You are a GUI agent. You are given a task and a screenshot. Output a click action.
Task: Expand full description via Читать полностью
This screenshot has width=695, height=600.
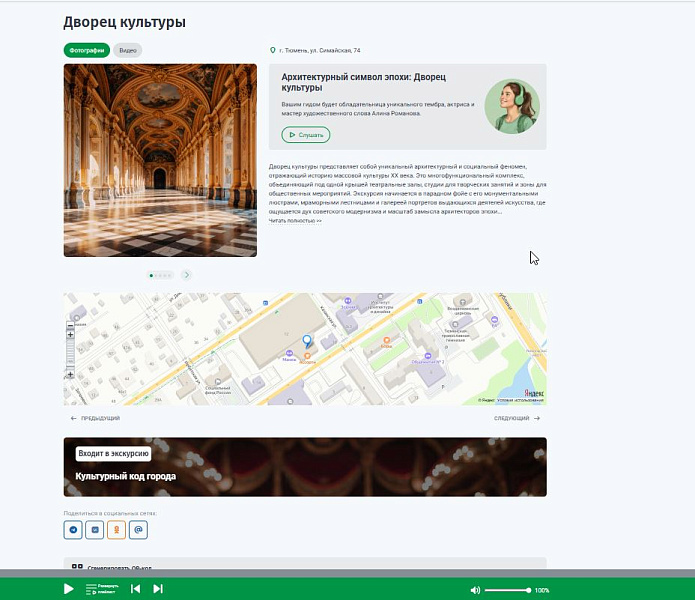click(x=295, y=221)
